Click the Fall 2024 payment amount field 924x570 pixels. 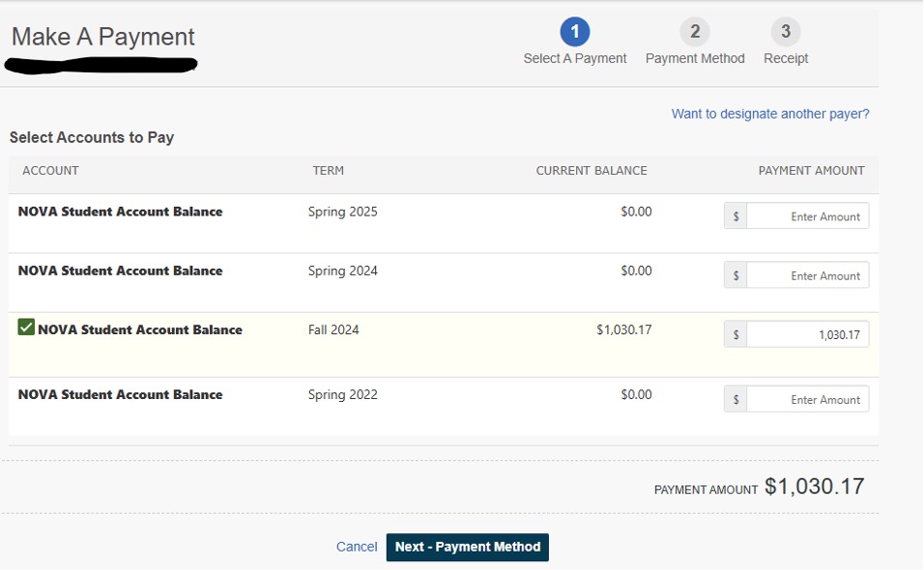tap(807, 334)
